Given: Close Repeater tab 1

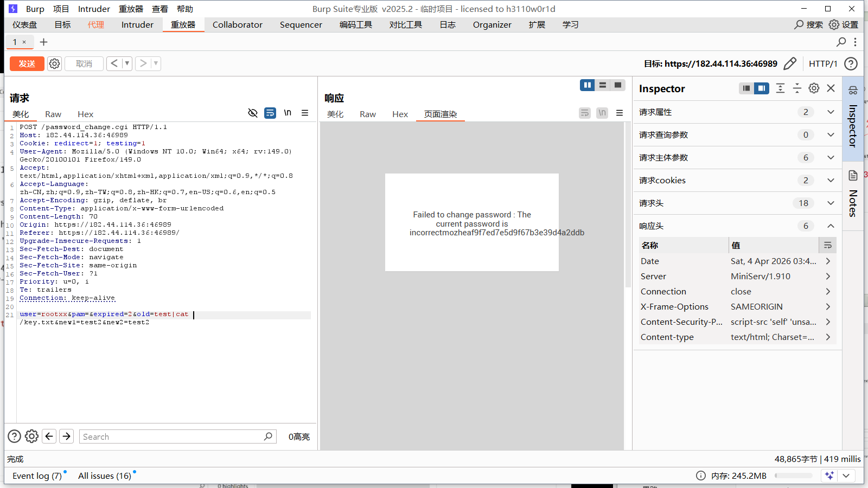Looking at the screenshot, I should (24, 42).
